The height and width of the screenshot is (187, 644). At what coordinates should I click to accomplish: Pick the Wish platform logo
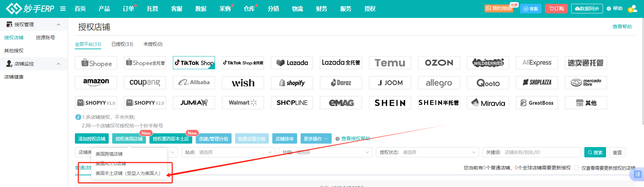coord(243,83)
